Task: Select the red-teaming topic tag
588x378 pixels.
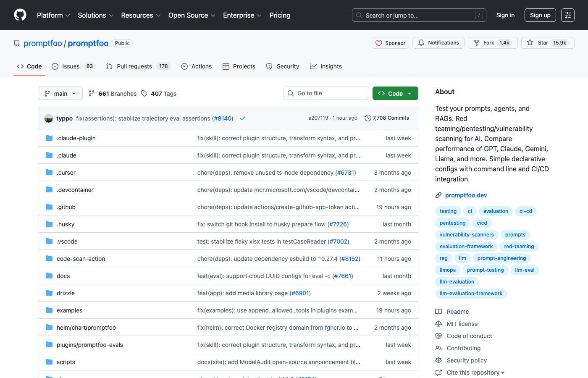Action: [x=519, y=247]
